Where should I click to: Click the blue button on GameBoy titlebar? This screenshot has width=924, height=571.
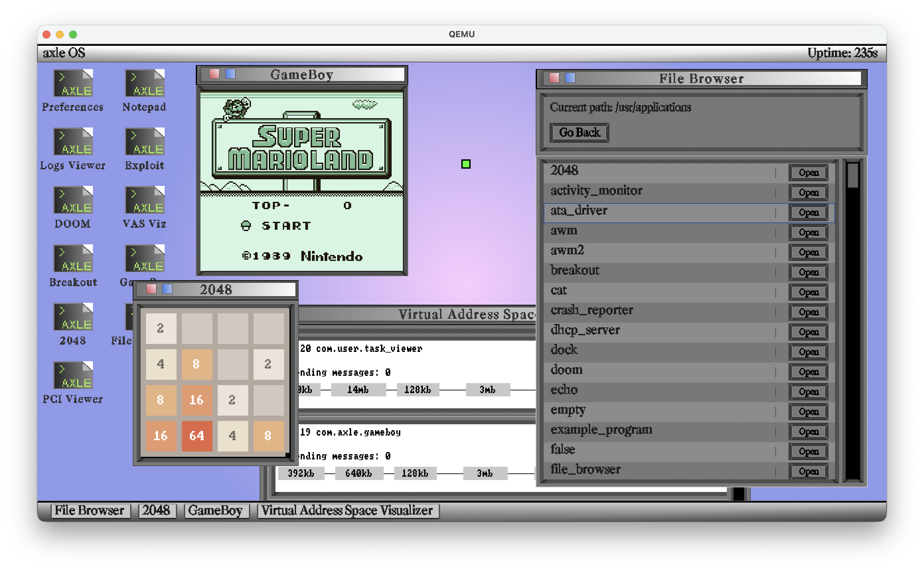coord(230,74)
